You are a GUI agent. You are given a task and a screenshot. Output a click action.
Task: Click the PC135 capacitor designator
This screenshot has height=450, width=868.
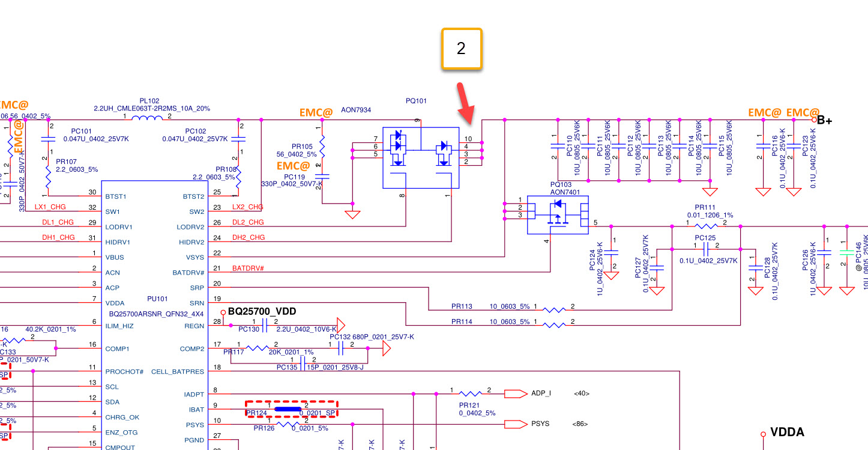[287, 367]
